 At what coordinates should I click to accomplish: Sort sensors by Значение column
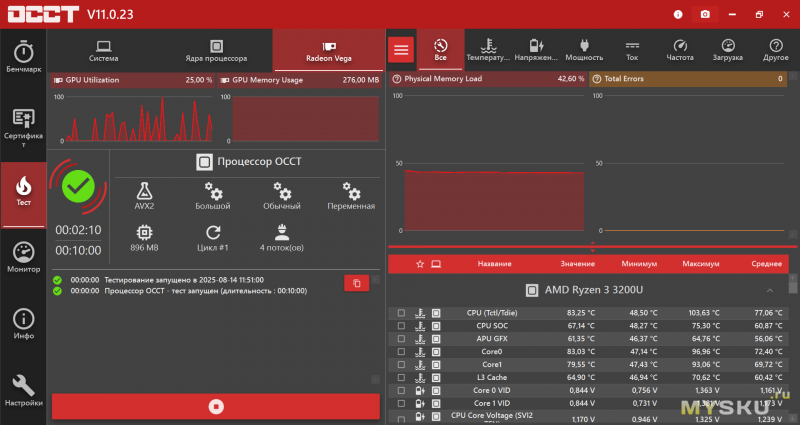coord(578,264)
